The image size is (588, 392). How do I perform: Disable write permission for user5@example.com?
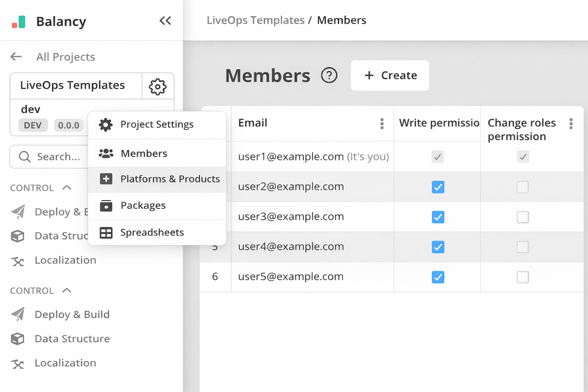tap(438, 277)
